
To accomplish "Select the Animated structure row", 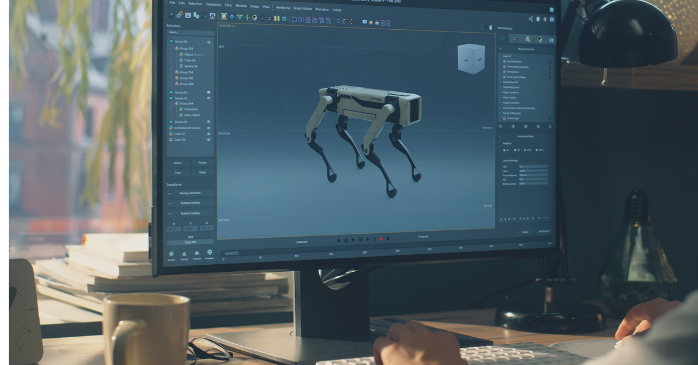I will [185, 128].
